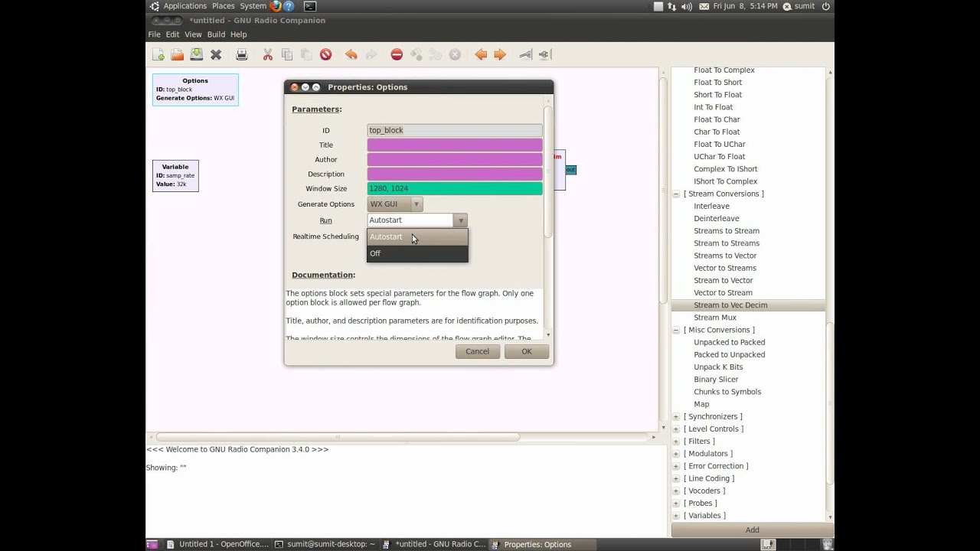Open the Generate Options WX GUI dropdown

coord(395,204)
